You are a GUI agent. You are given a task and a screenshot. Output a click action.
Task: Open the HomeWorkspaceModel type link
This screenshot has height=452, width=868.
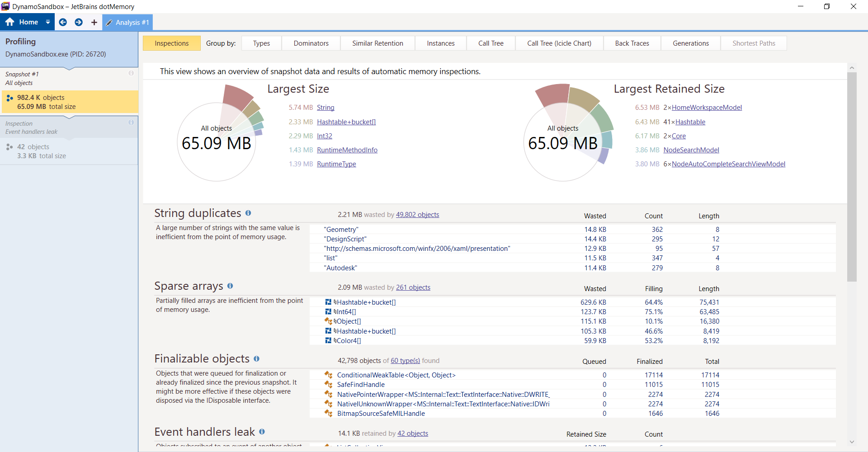pos(707,108)
